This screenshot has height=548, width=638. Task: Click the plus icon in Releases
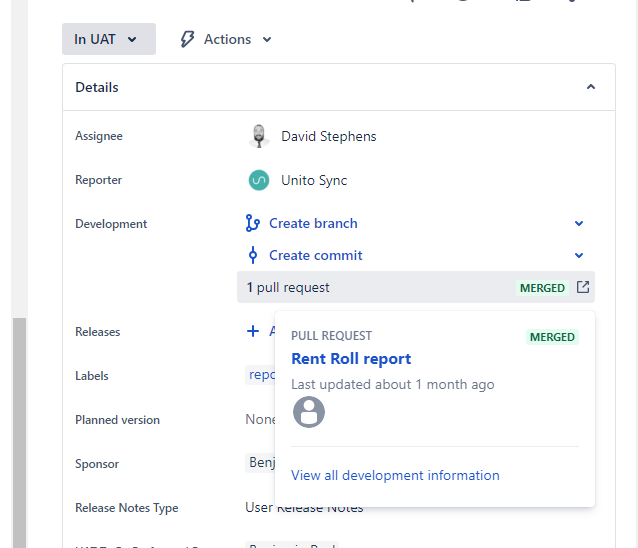(x=253, y=331)
